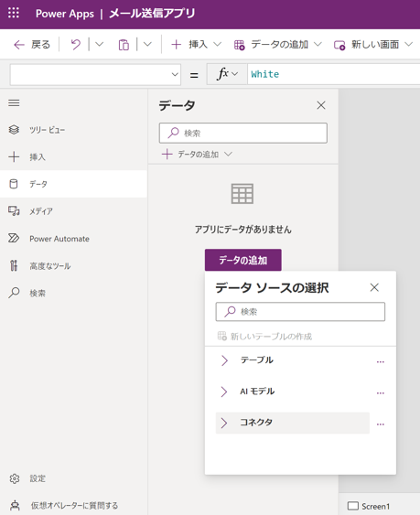
Task: Select Screen1 in the bottom bar
Action: 369,506
